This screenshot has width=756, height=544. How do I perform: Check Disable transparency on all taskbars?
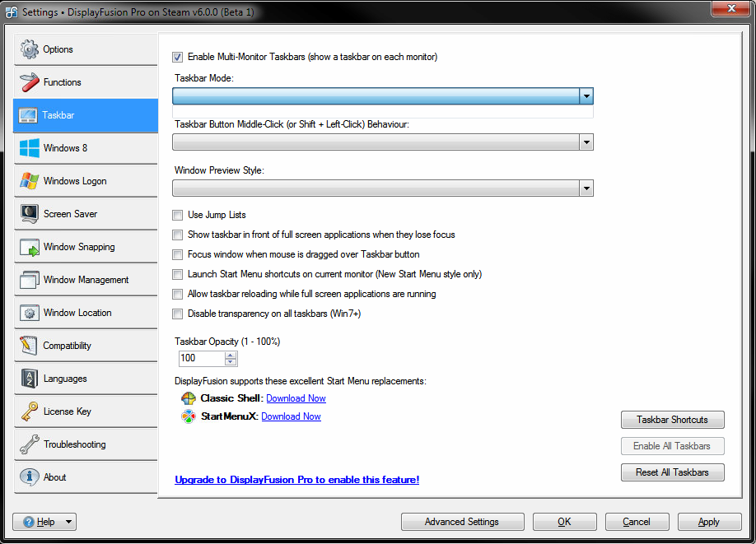(x=178, y=314)
